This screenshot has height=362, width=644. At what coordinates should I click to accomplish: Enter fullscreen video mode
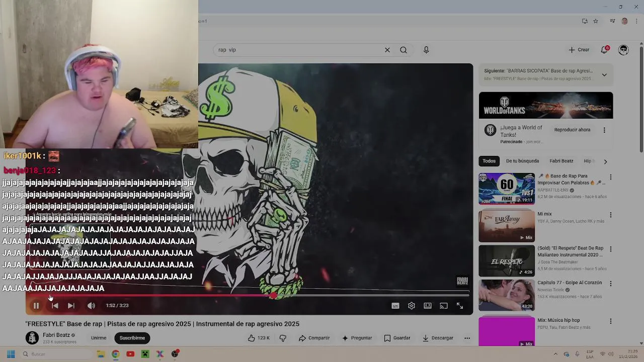pos(460,306)
